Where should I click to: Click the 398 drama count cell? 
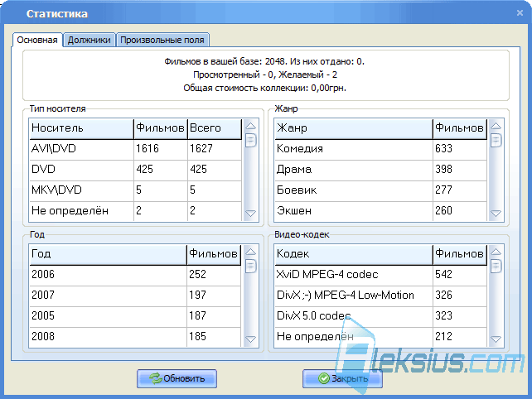460,170
